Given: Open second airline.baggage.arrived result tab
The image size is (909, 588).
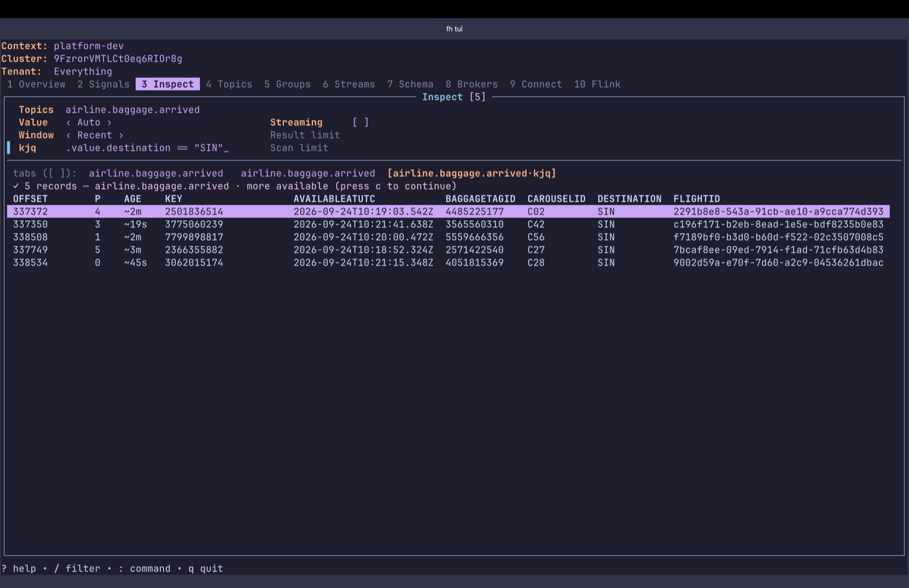Looking at the screenshot, I should (308, 173).
